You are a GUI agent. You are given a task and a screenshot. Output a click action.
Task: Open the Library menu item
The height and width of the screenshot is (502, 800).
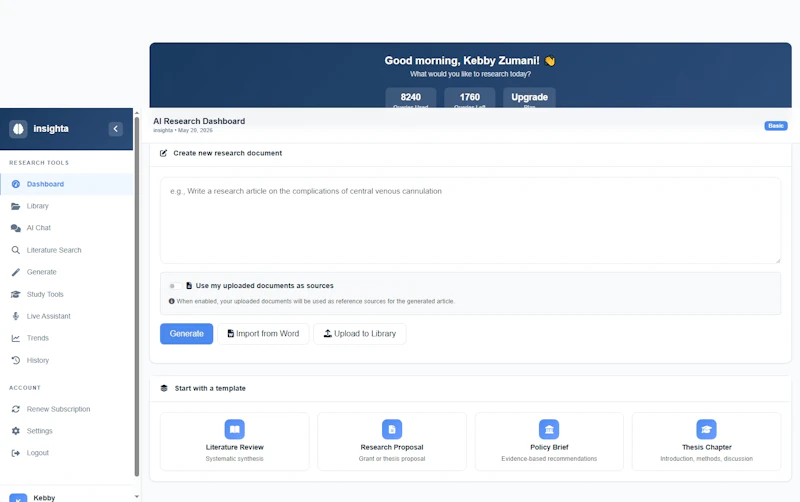[66, 206]
